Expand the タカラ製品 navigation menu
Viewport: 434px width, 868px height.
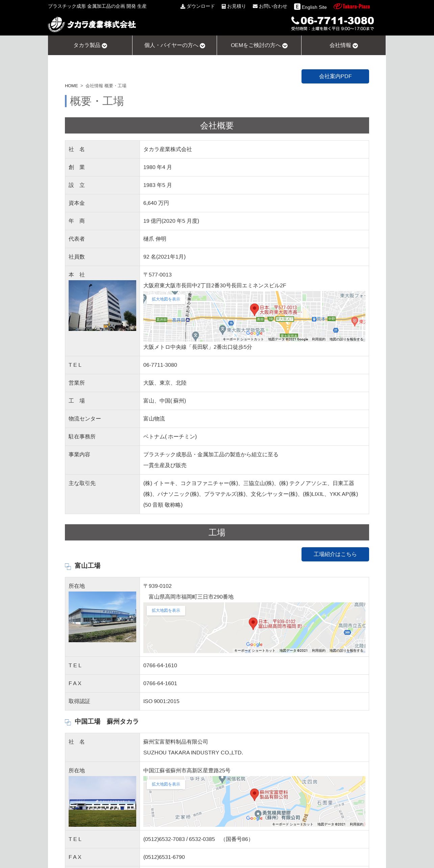[x=90, y=45]
